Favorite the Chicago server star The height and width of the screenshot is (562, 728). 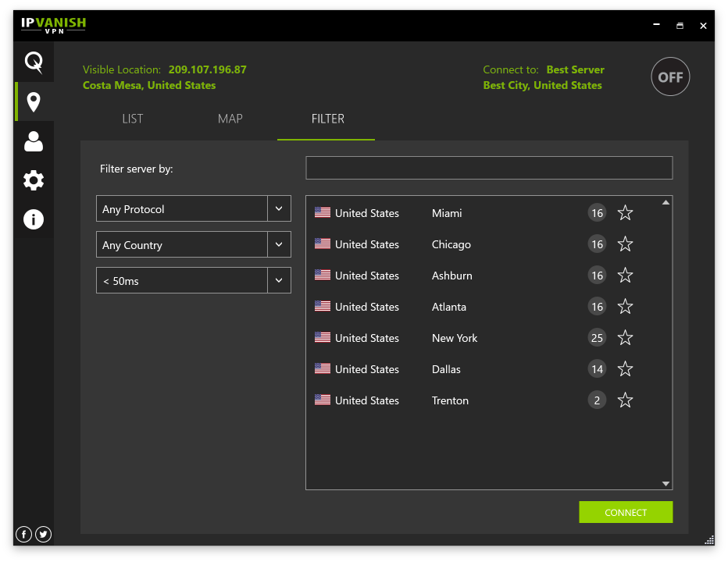(625, 244)
